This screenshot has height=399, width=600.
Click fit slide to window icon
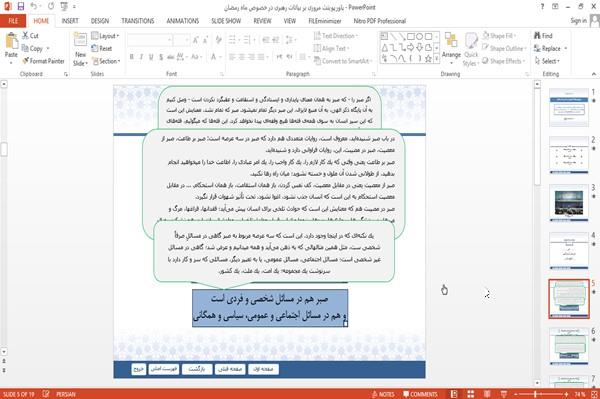pos(595,394)
